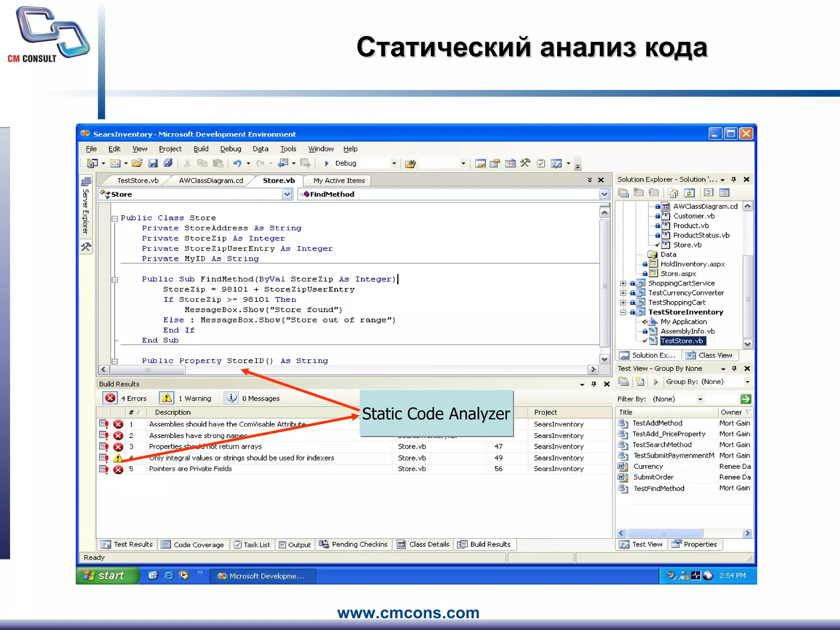Open the Tools menu

(x=288, y=149)
